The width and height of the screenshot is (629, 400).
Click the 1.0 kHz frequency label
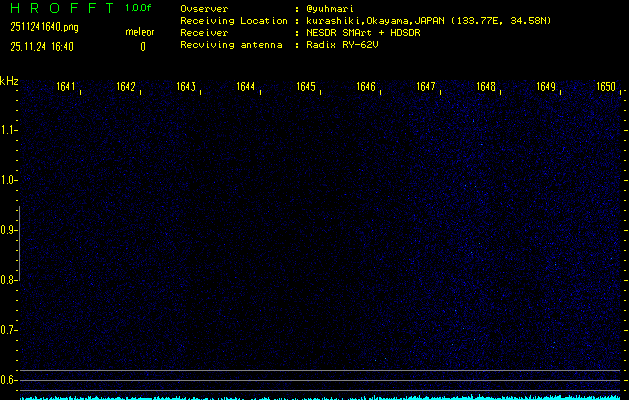click(x=8, y=180)
